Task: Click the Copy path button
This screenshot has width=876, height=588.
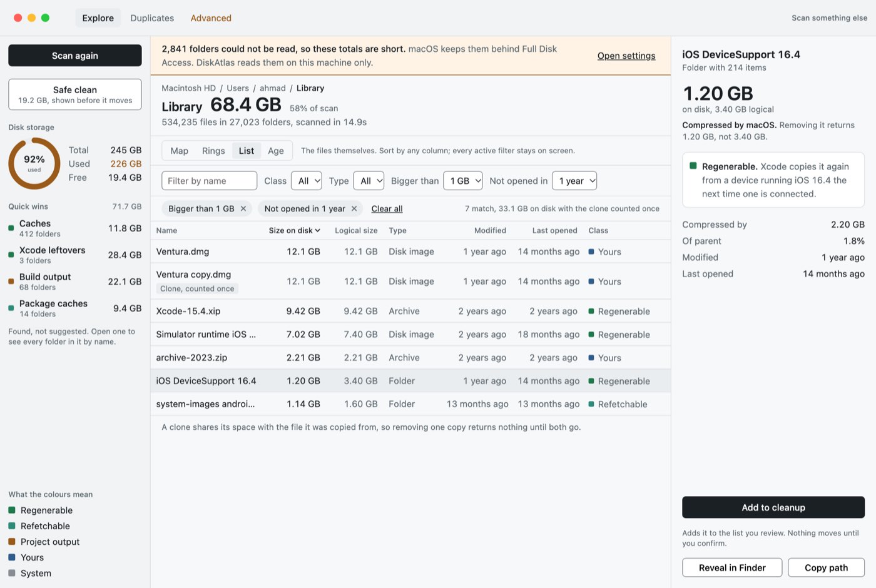Action: pyautogui.click(x=826, y=567)
